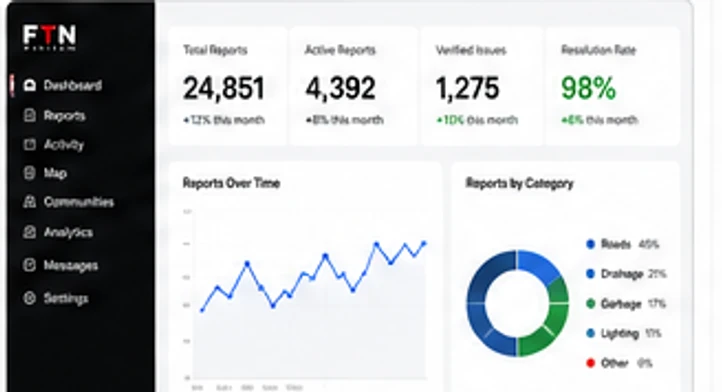Click the first data point on line chart
The height and width of the screenshot is (392, 722).
[202, 310]
